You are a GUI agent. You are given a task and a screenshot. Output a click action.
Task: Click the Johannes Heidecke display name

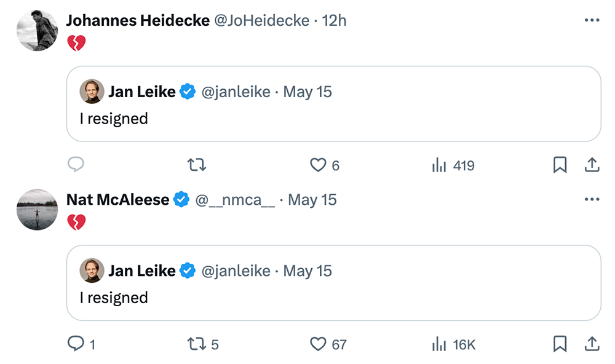point(137,20)
